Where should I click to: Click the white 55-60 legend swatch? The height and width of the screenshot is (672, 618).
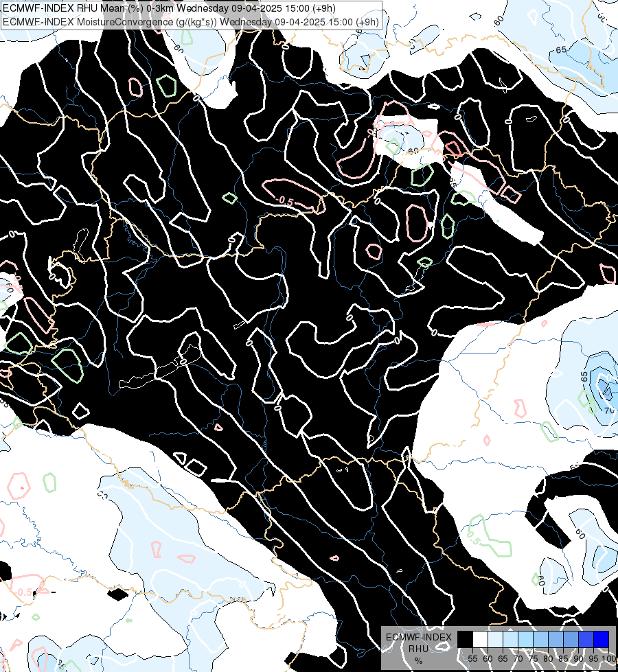pos(481,639)
